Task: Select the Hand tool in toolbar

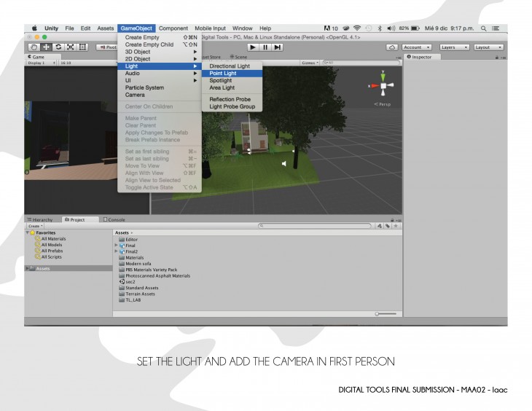Action: tap(35, 47)
